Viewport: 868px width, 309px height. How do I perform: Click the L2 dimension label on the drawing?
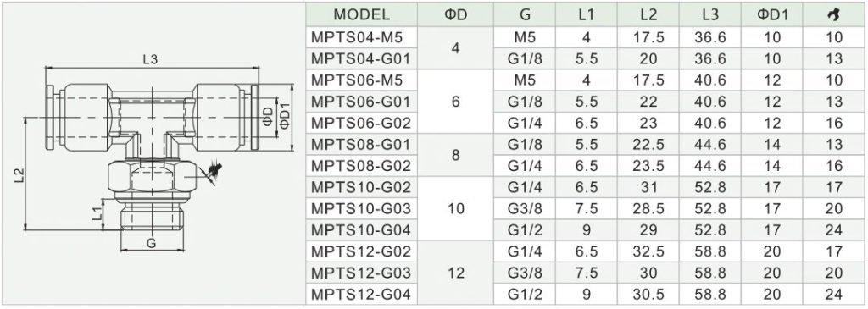pyautogui.click(x=20, y=174)
